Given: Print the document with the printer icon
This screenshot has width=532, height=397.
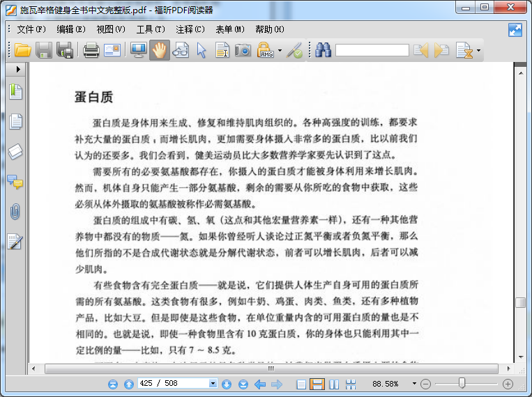Looking at the screenshot, I should click(91, 51).
